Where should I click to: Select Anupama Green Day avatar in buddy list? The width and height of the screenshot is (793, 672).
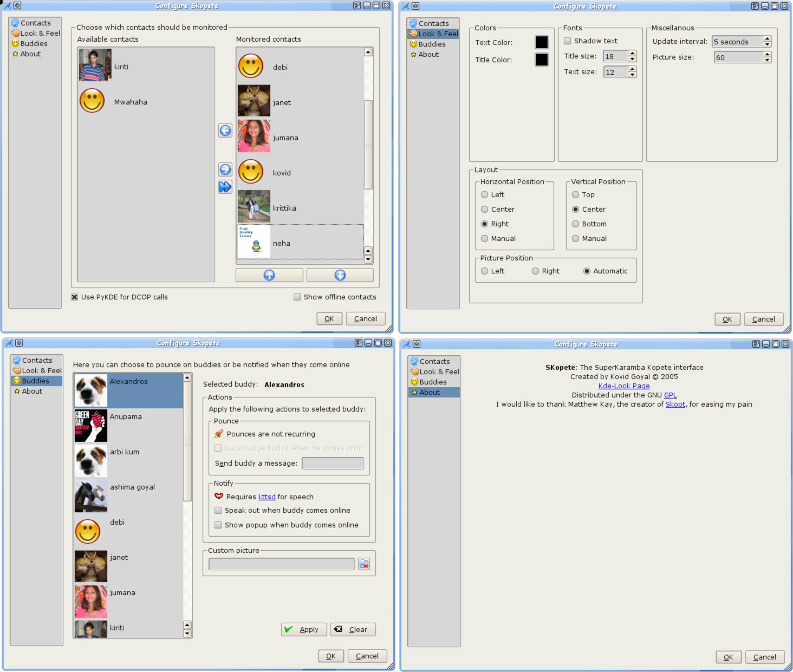pyautogui.click(x=91, y=426)
